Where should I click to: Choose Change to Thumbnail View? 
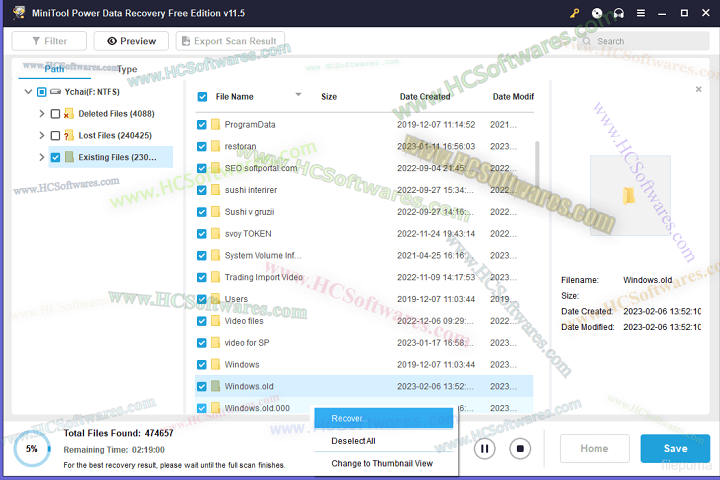point(383,463)
